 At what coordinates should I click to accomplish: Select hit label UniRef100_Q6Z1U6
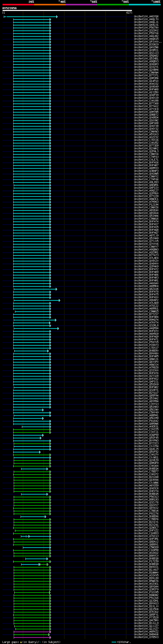pyautogui.click(x=146, y=289)
